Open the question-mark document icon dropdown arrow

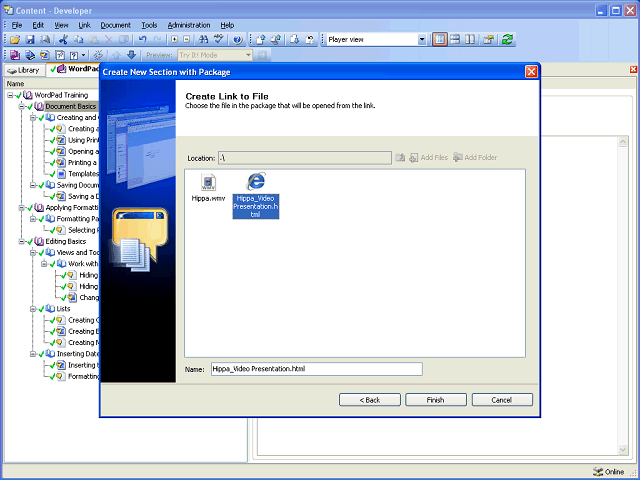[84, 55]
